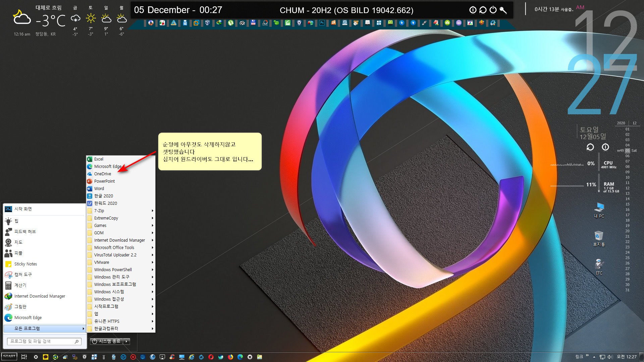Click the taskbar clock 오전 12:27
The image size is (644, 362).
coord(627,357)
